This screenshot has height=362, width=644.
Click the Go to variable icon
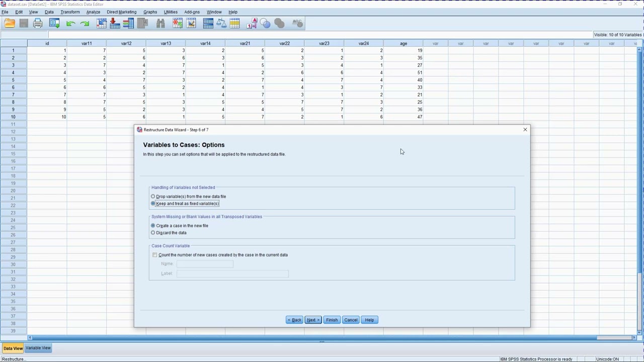115,23
